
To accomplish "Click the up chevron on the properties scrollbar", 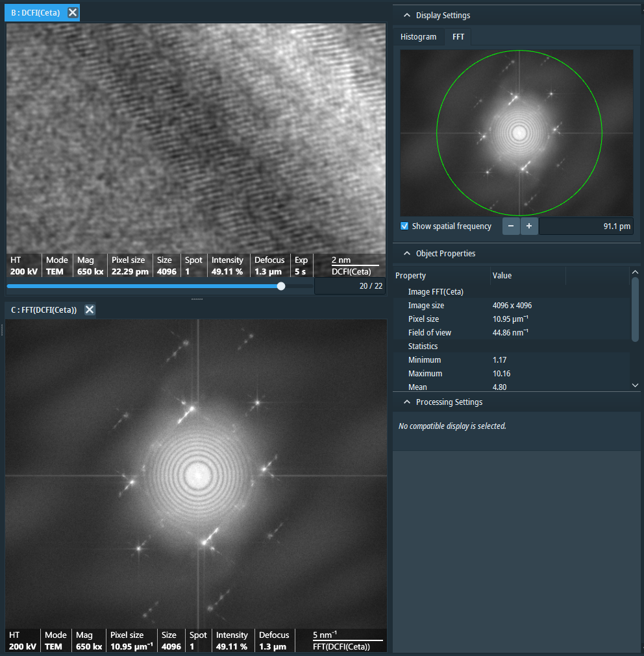I will tap(635, 271).
